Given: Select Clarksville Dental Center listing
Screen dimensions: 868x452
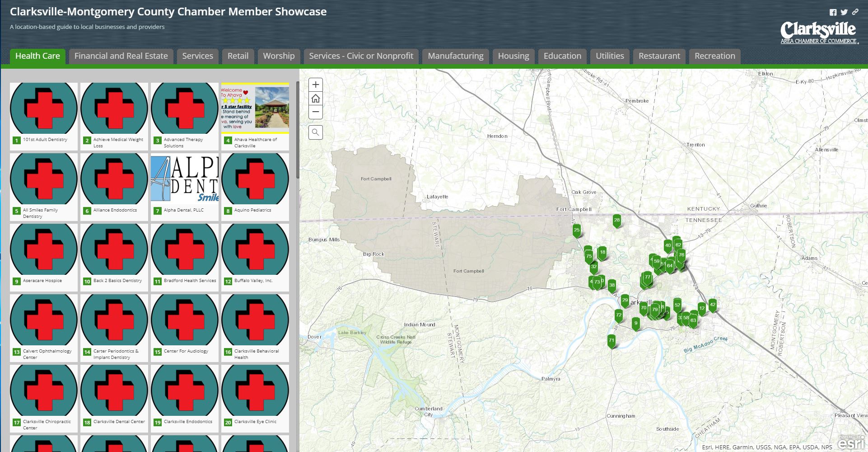Looking at the screenshot, I should coord(114,399).
